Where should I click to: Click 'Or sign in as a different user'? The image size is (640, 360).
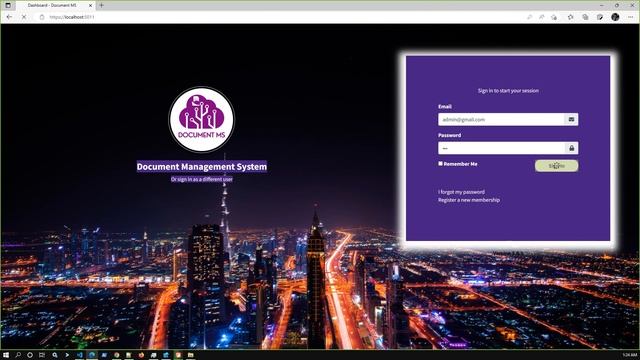coord(202,179)
